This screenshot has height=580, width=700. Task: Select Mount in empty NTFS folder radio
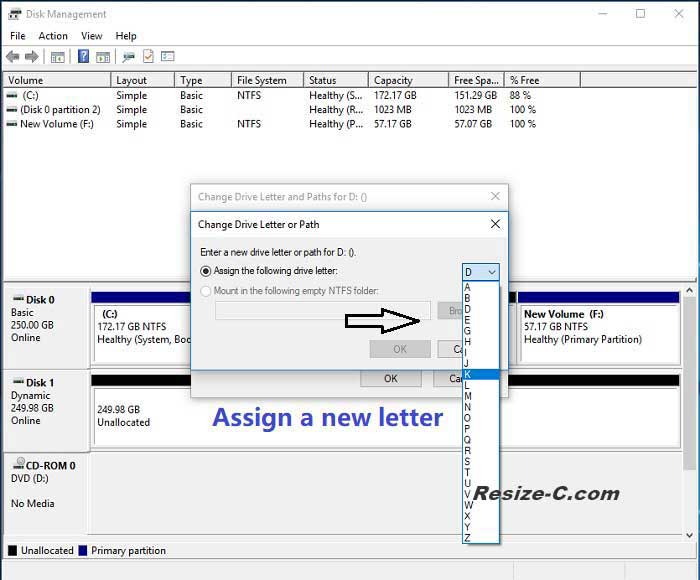(205, 291)
